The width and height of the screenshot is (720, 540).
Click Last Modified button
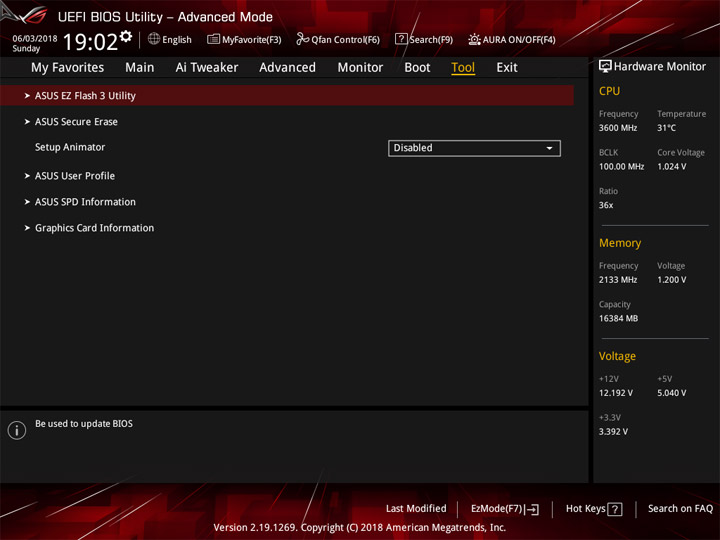click(416, 509)
